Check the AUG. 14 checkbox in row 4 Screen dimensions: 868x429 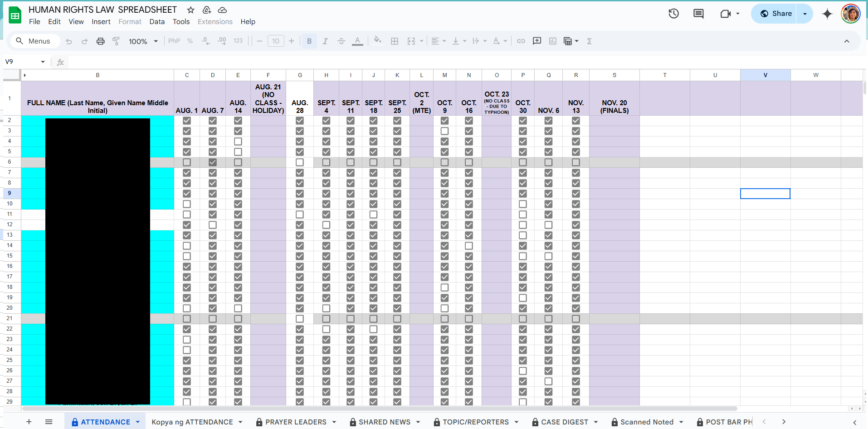click(x=238, y=141)
